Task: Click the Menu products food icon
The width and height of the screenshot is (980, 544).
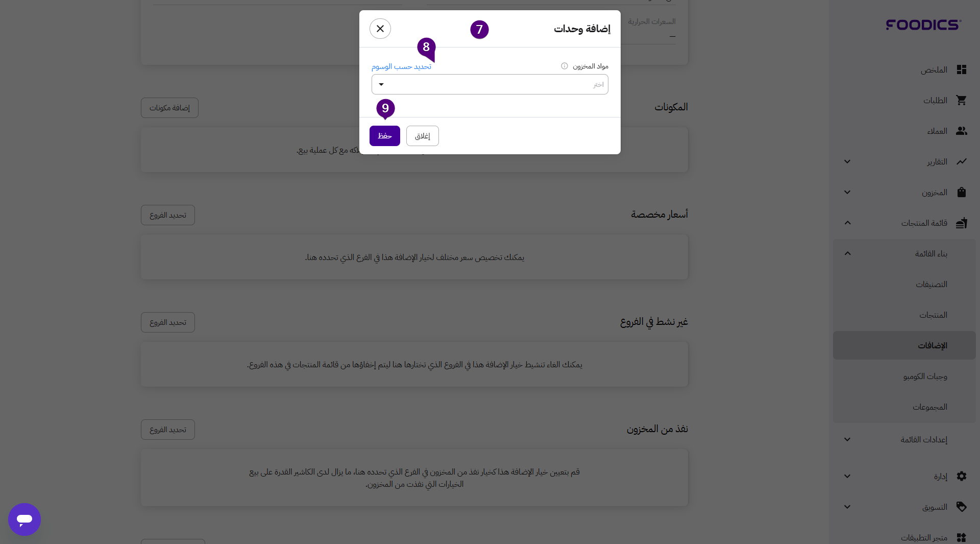Action: 962,223
